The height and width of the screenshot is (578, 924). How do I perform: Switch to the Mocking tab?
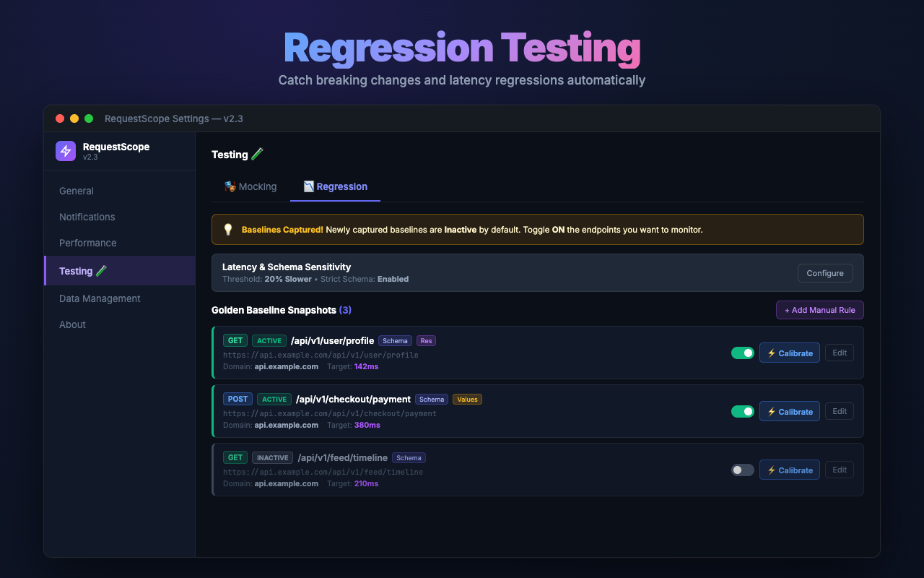click(x=250, y=186)
